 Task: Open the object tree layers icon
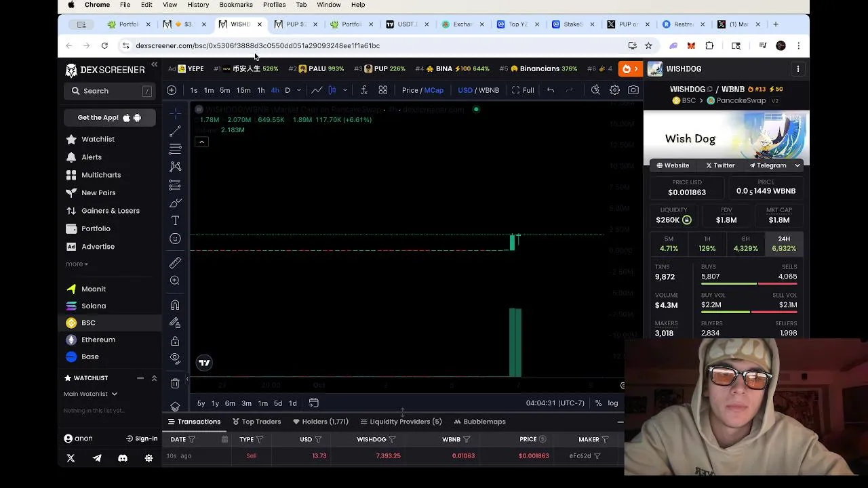point(175,407)
